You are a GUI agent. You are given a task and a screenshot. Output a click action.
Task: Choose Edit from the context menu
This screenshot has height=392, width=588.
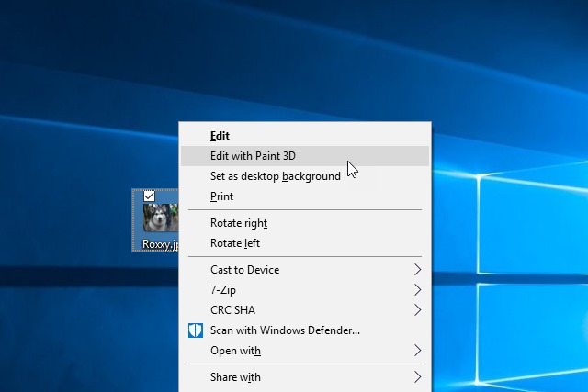pyautogui.click(x=305, y=136)
